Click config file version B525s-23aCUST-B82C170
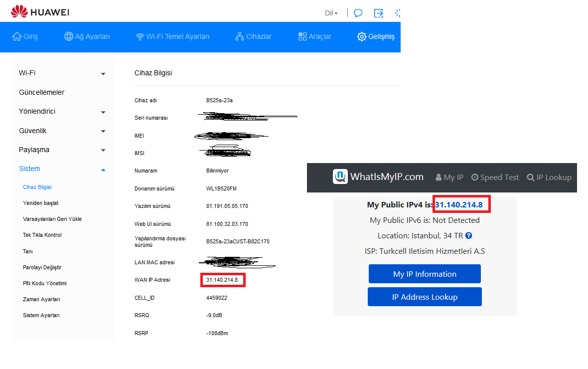This screenshot has height=369, width=588. (238, 241)
